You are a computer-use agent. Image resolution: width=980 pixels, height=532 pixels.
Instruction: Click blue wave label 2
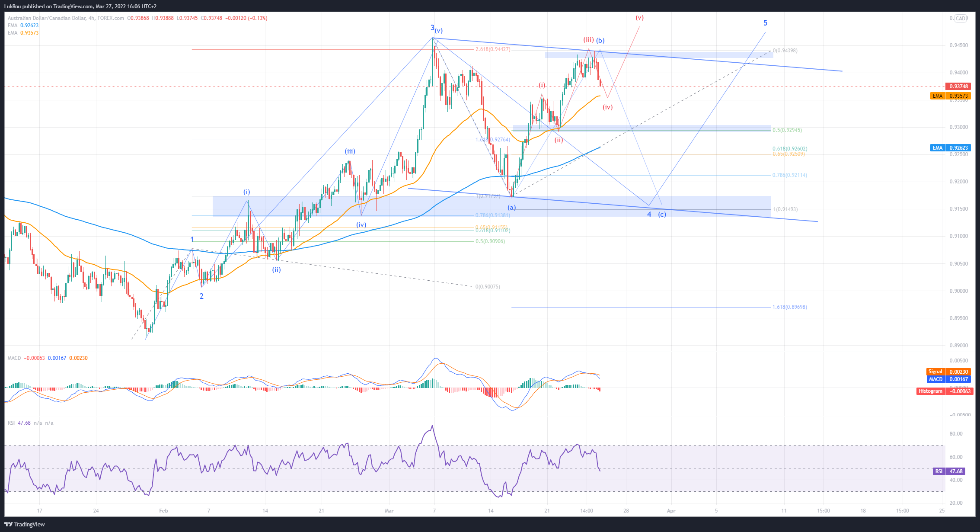(x=201, y=296)
